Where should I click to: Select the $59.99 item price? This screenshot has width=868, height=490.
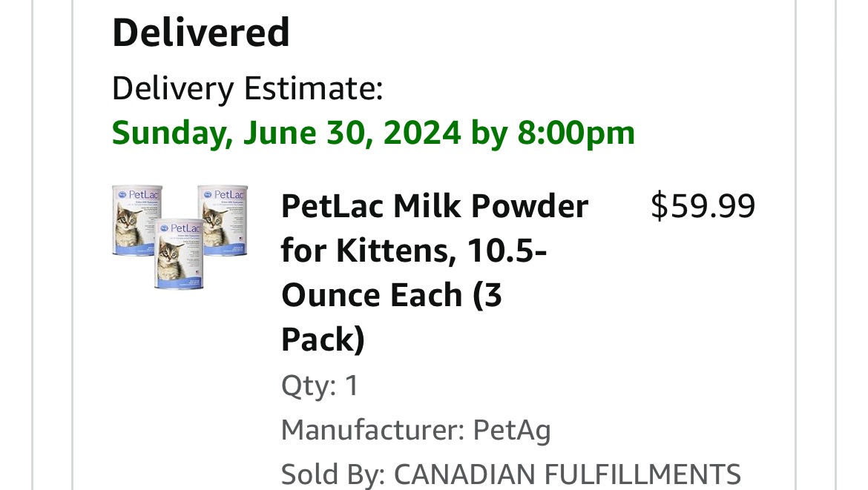pyautogui.click(x=702, y=206)
